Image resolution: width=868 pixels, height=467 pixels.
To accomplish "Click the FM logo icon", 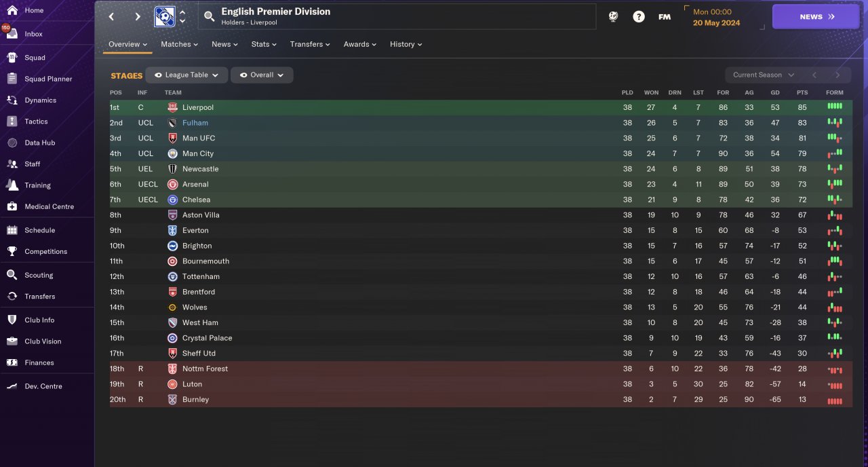I will [665, 17].
